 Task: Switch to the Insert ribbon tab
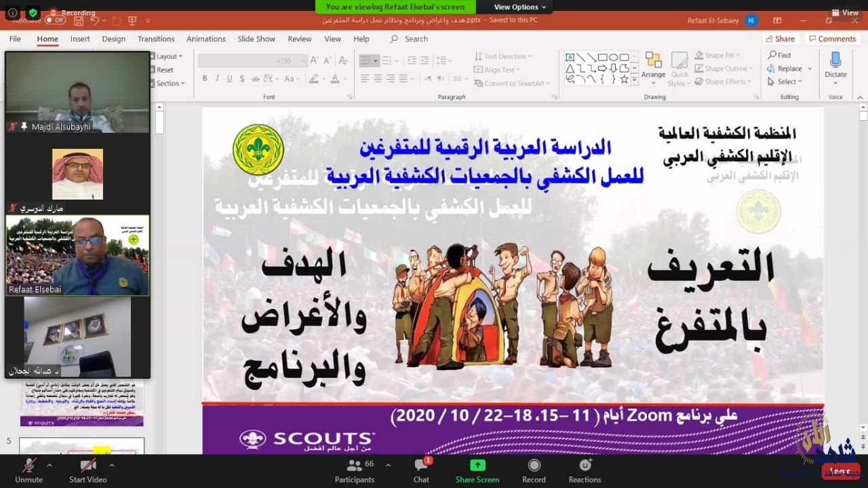pos(80,39)
